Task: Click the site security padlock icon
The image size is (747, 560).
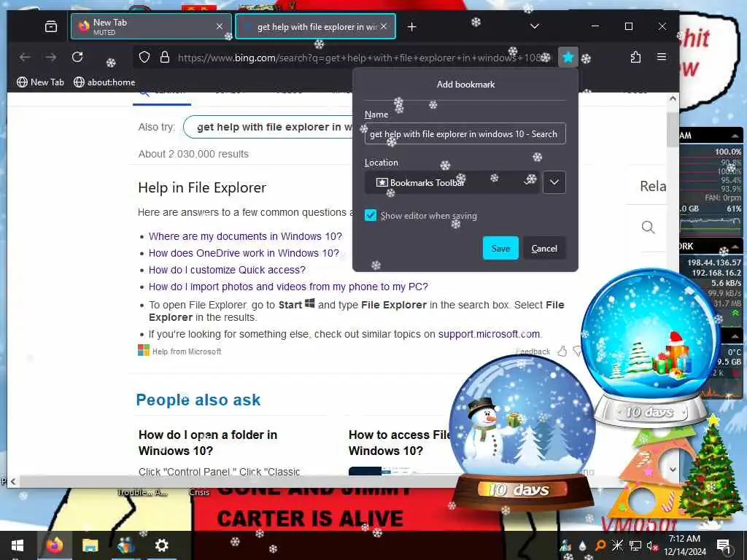Action: click(x=164, y=58)
